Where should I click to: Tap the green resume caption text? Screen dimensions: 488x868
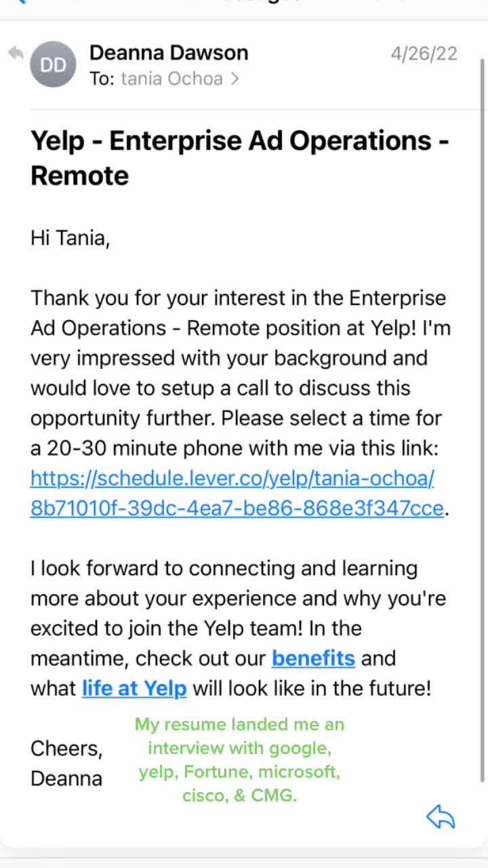point(240,759)
